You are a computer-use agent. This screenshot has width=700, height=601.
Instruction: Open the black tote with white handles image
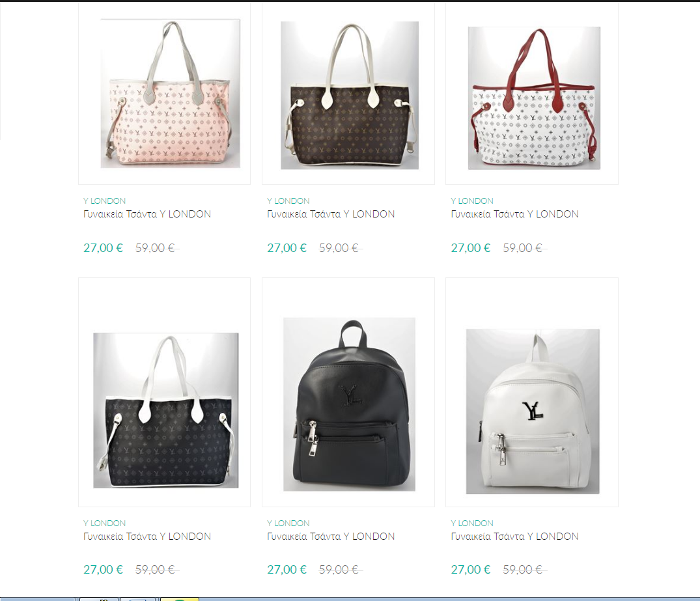(165, 410)
